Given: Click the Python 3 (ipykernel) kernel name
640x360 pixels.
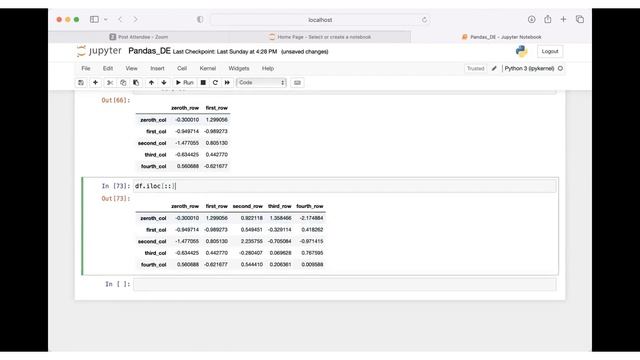Looking at the screenshot, I should (x=529, y=69).
